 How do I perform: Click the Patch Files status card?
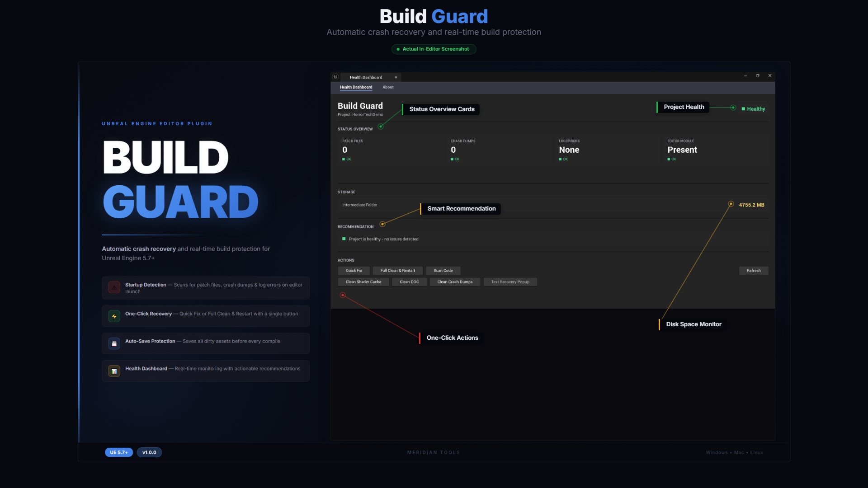click(390, 150)
